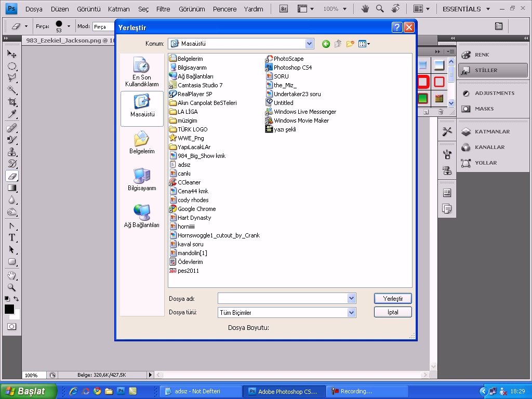Select the Clone Stamp tool
Screen dimensions: 532x399
[x=11, y=152]
